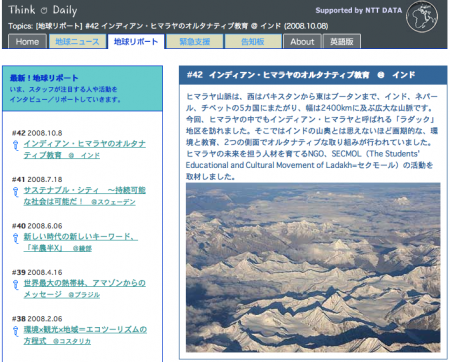Image resolution: width=450 pixels, height=362 pixels.
Task: Click Supported by NTT DATA text
Action: point(359,10)
